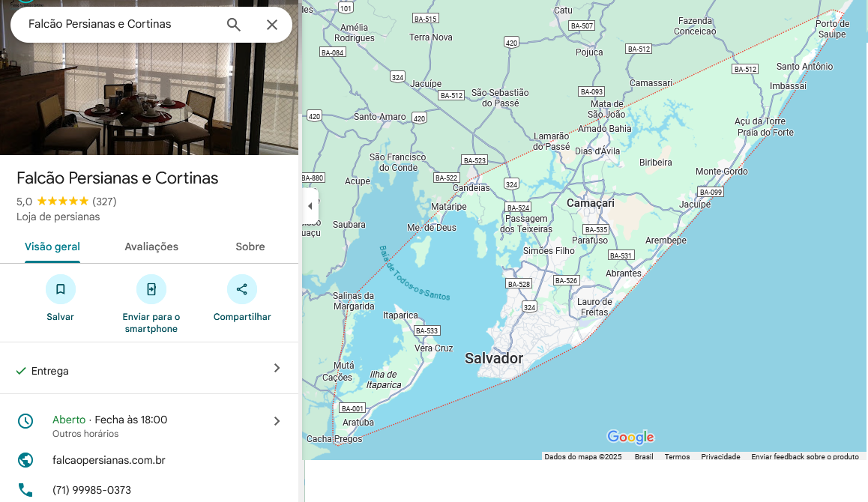Open the Sobre tab
This screenshot has height=502, width=868.
[x=250, y=247]
